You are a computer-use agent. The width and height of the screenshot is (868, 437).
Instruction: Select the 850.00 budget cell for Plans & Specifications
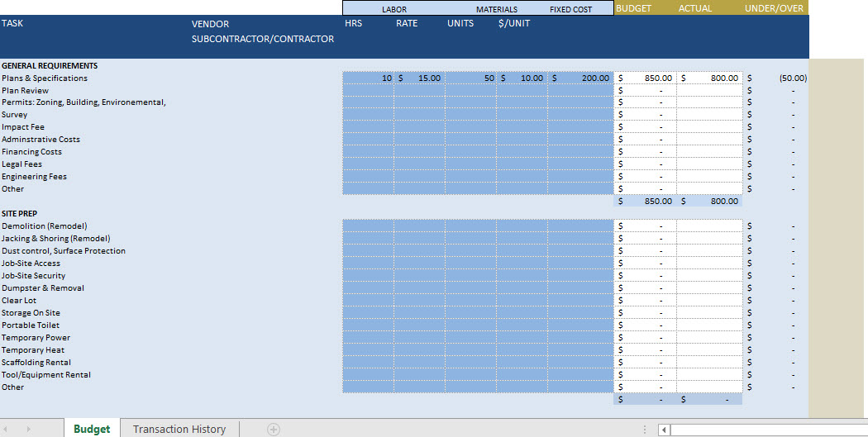pos(646,78)
